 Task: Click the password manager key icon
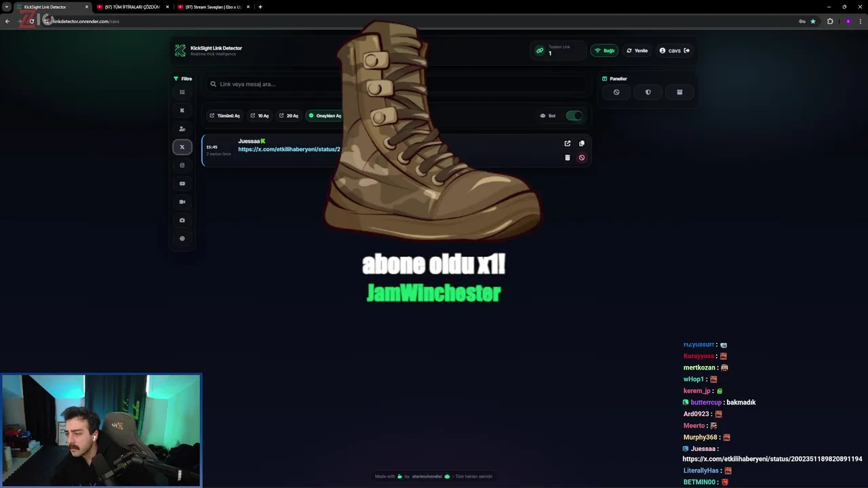802,21
